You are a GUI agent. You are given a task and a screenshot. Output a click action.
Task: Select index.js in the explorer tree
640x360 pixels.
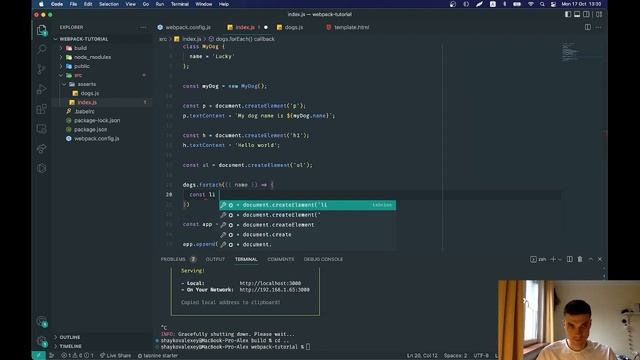click(x=87, y=102)
